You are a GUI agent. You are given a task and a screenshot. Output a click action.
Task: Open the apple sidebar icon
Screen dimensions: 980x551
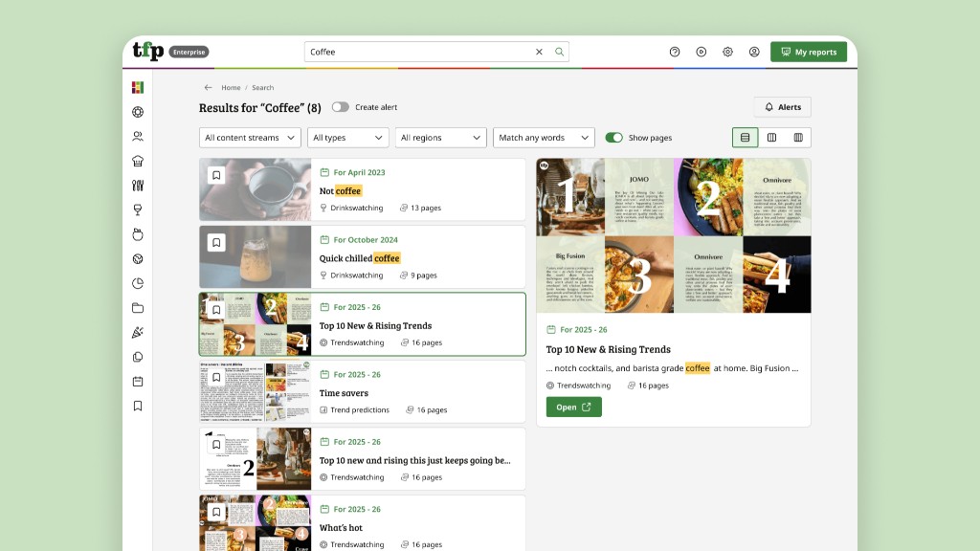pos(138,234)
